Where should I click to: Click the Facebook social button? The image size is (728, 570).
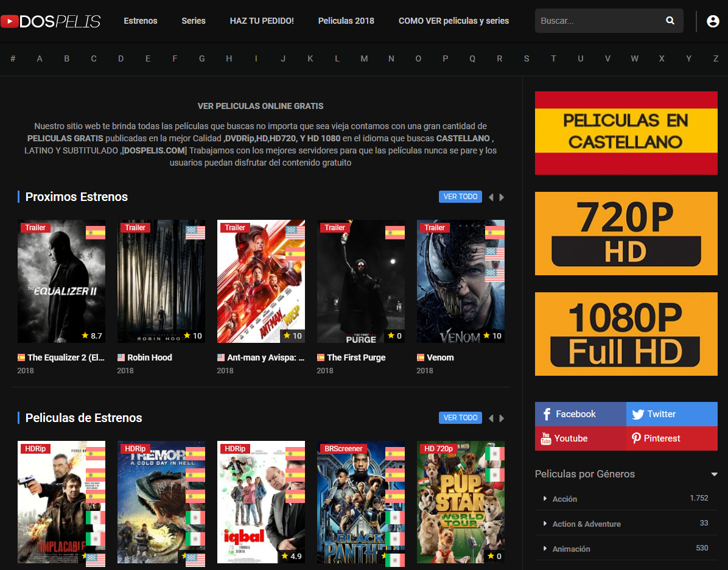coord(580,414)
